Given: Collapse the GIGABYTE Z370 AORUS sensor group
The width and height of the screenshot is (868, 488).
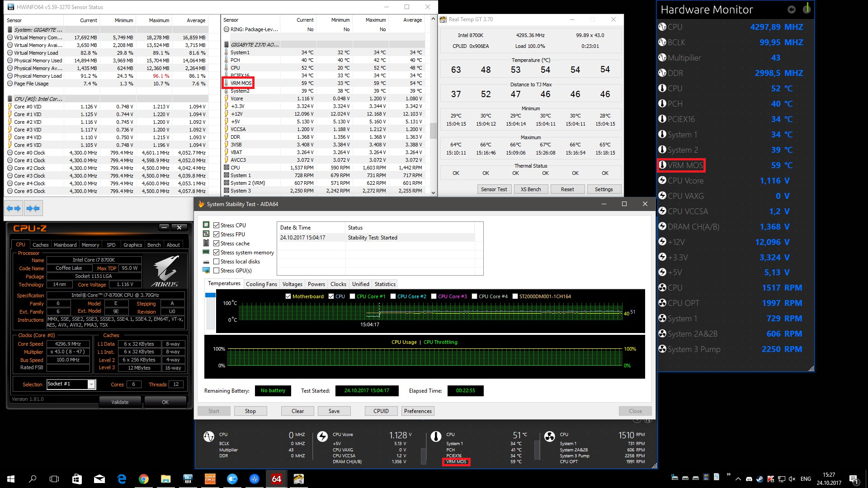Looking at the screenshot, I should (255, 45).
